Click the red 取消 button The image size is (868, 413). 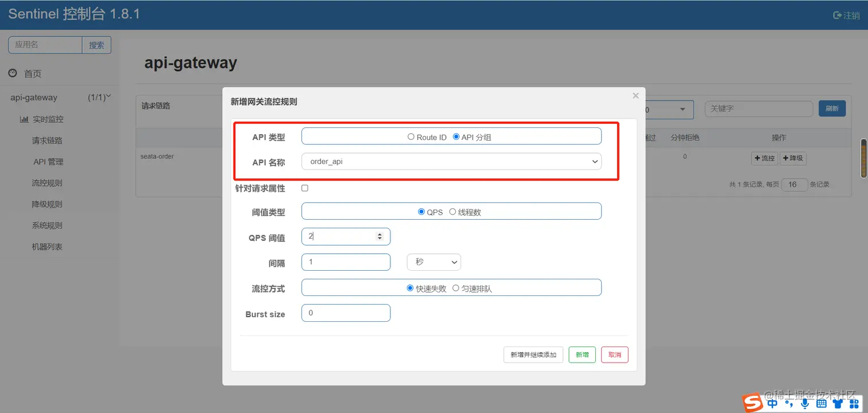coord(615,354)
